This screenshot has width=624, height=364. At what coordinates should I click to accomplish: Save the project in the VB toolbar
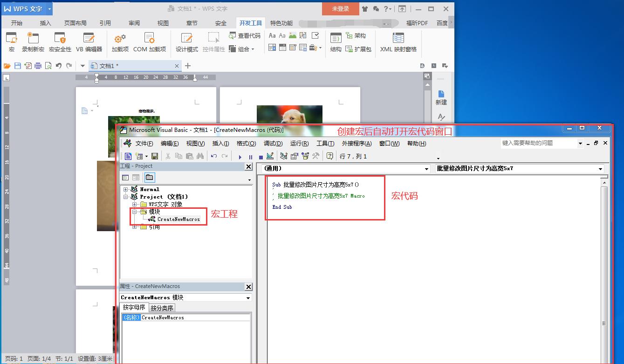click(x=155, y=156)
